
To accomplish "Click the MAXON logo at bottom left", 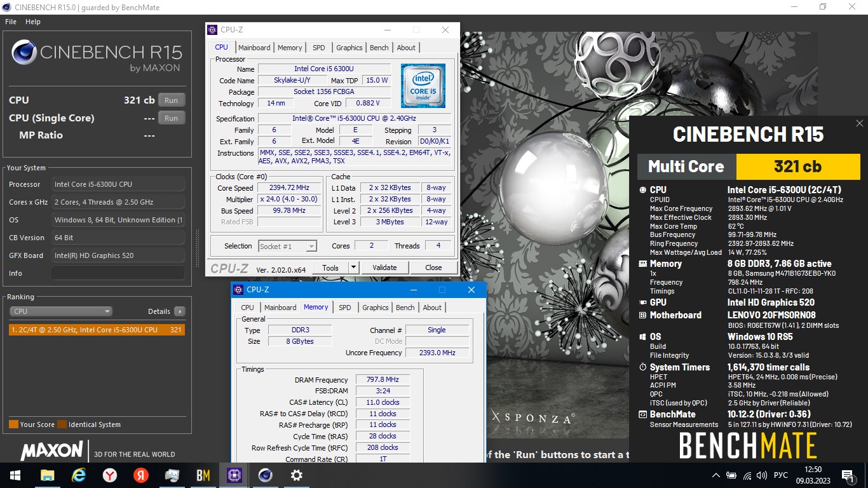I will (x=51, y=451).
